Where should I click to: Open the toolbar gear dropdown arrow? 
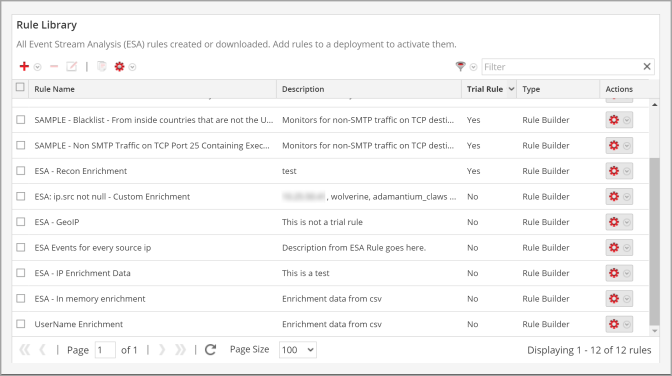tap(132, 67)
